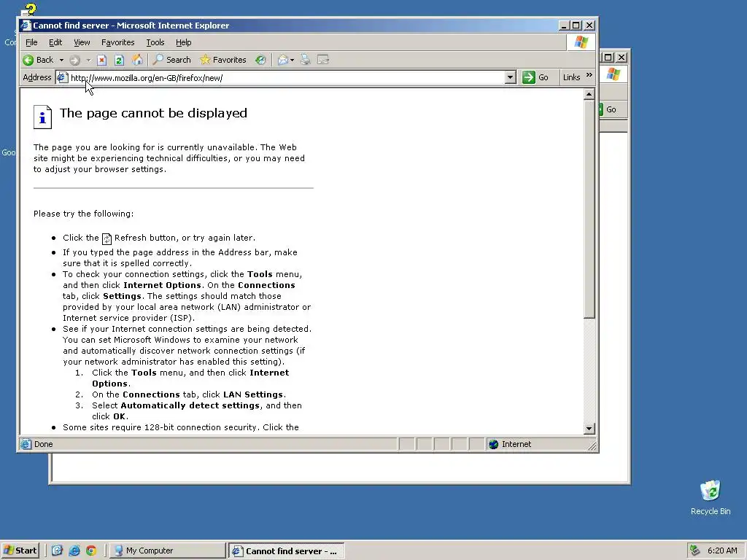Image resolution: width=747 pixels, height=560 pixels.
Task: Click 'Please try the following:' text
Action: [83, 214]
